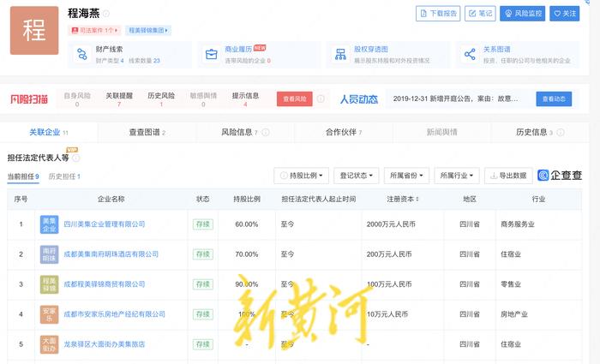
Task: Click 60.00% shareholding cell
Action: pyautogui.click(x=247, y=224)
